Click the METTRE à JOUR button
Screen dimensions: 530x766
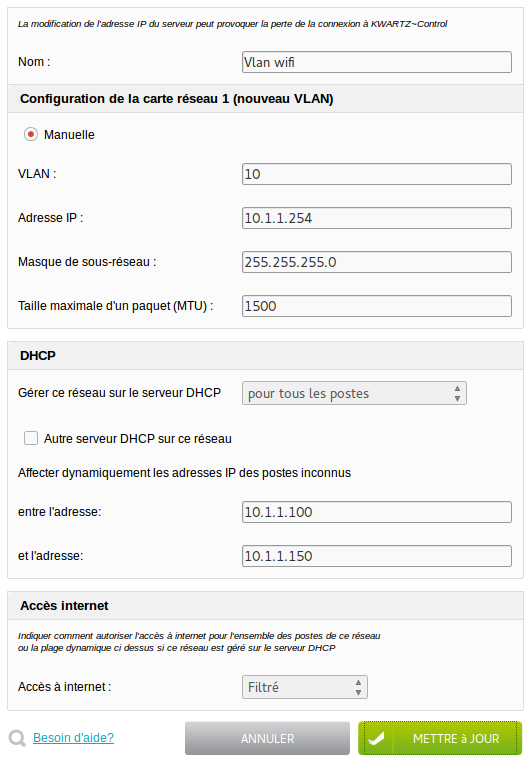click(x=440, y=739)
